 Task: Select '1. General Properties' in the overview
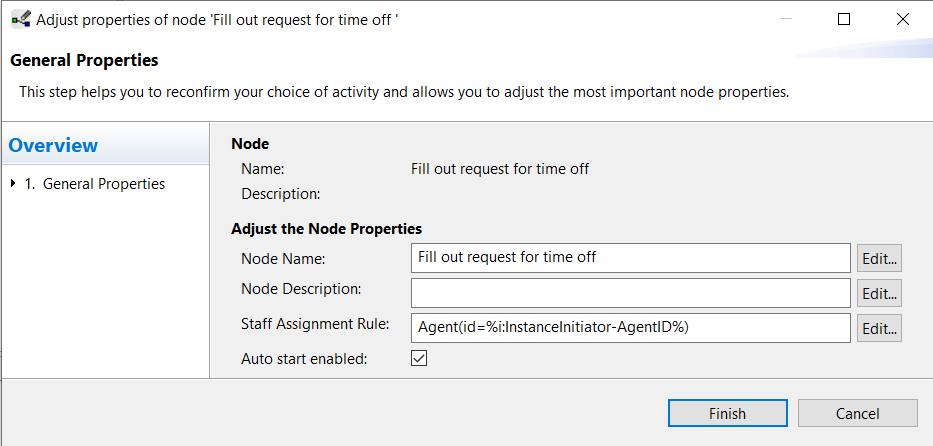pos(95,184)
